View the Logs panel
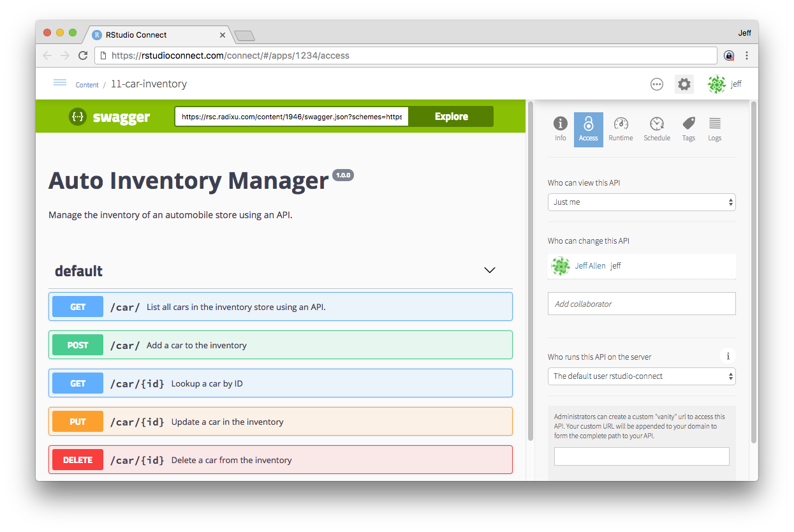The width and height of the screenshot is (794, 532). (x=714, y=129)
